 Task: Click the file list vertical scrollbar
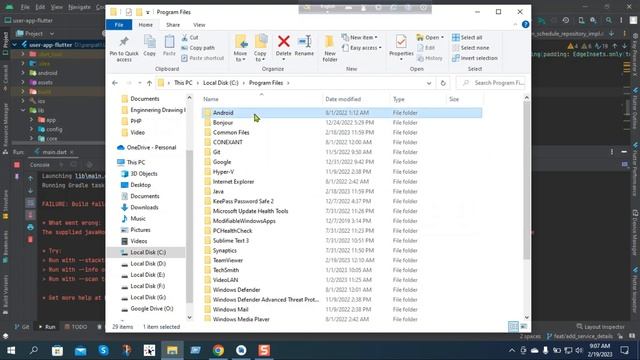527,180
